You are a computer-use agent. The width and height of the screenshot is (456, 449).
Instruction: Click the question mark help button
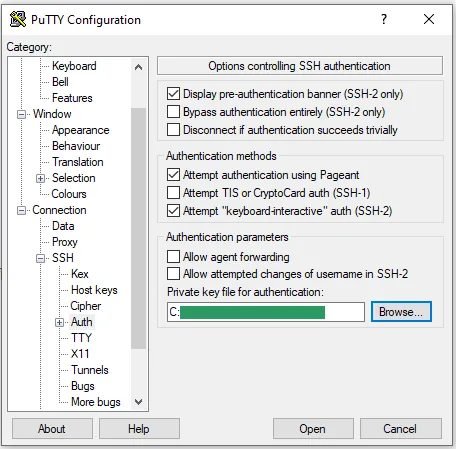[x=384, y=19]
